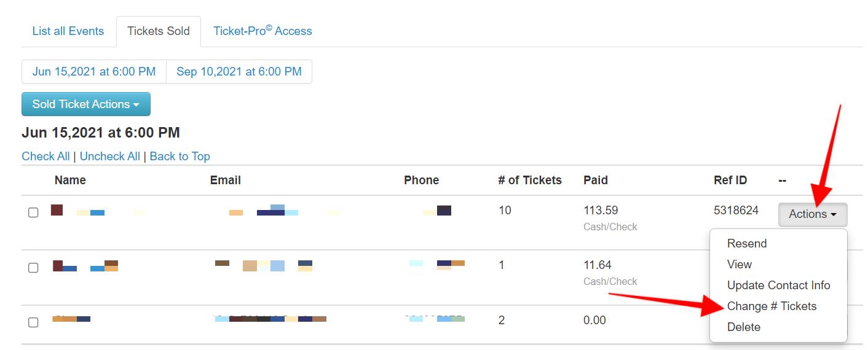Expand the Sold Ticket Actions dropdown
Screen dimensions: 868x350
coord(85,104)
